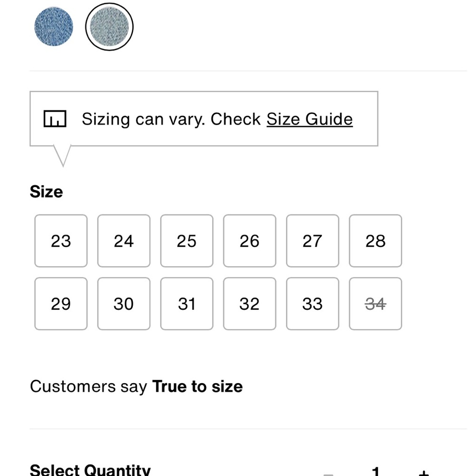Pick size 27 option
The height and width of the screenshot is (476, 476).
[x=312, y=241]
